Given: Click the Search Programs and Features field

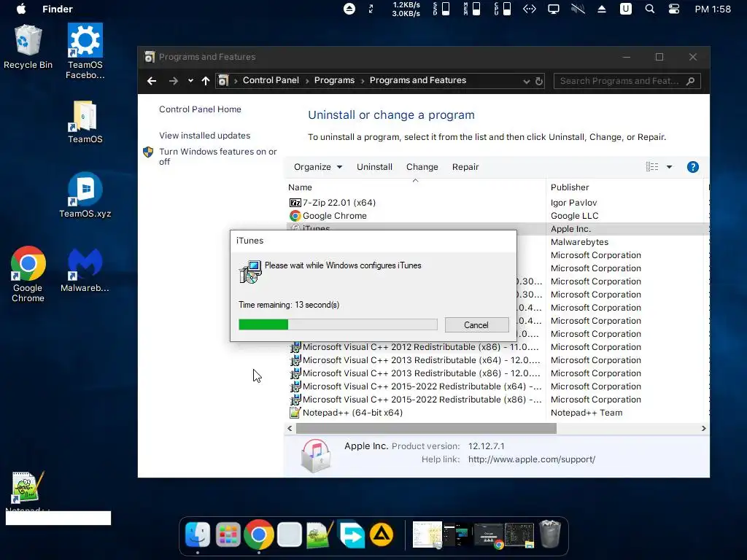Looking at the screenshot, I should pos(627,81).
